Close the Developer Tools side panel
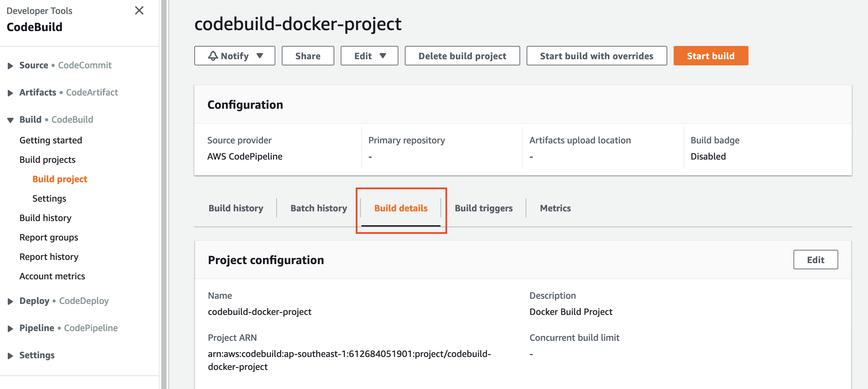This screenshot has width=868, height=389. click(139, 10)
